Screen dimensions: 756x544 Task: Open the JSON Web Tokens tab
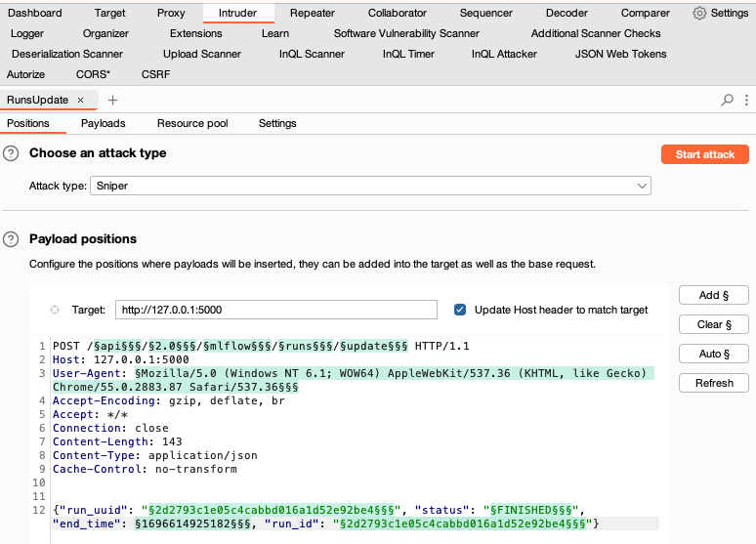(620, 54)
